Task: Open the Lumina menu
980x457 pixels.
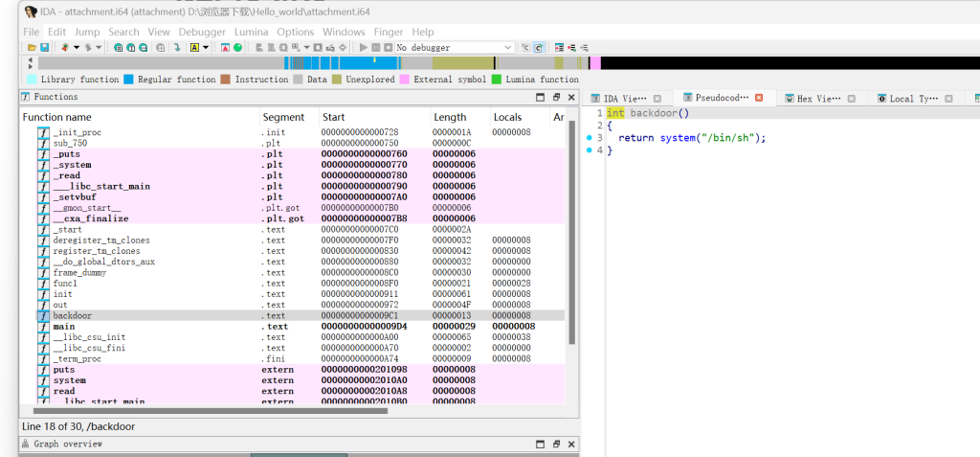Action: tap(251, 32)
